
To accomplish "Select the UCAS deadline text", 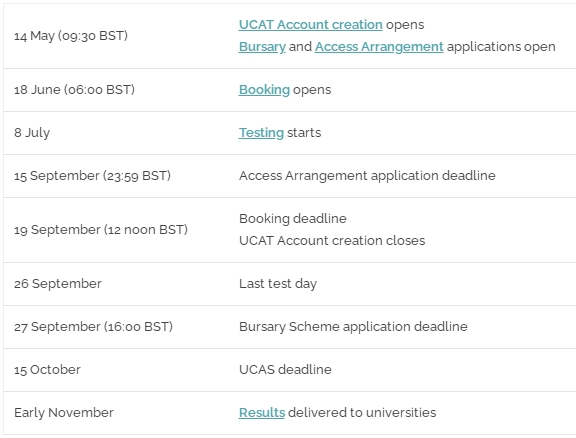I will pyautogui.click(x=285, y=370).
